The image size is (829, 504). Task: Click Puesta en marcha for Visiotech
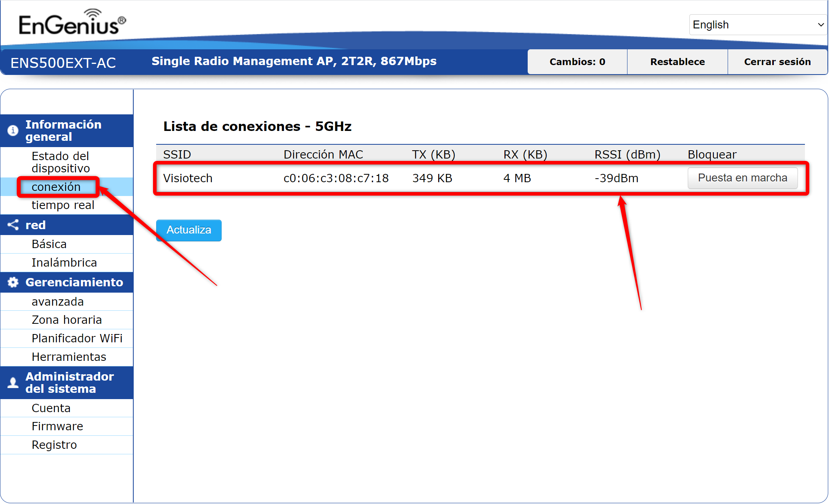743,178
